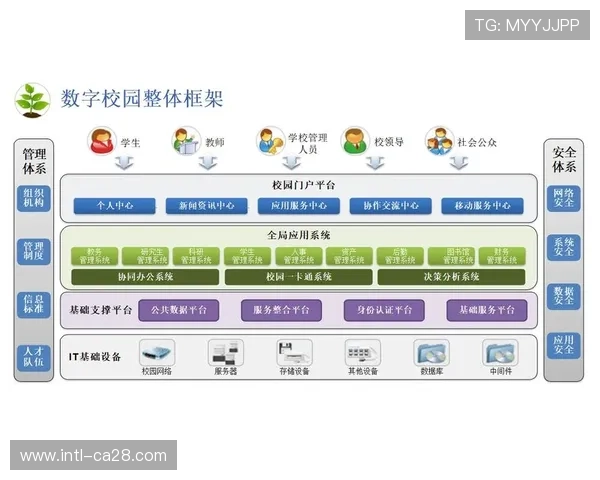Click the 管理体系 column heading
Viewport: 600px width, 480px height.
34,161
